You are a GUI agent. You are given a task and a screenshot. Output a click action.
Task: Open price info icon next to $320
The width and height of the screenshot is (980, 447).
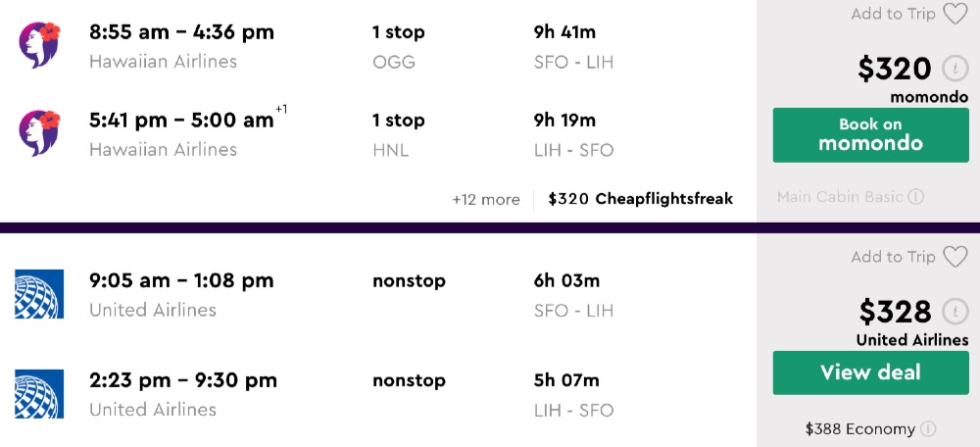click(x=955, y=69)
